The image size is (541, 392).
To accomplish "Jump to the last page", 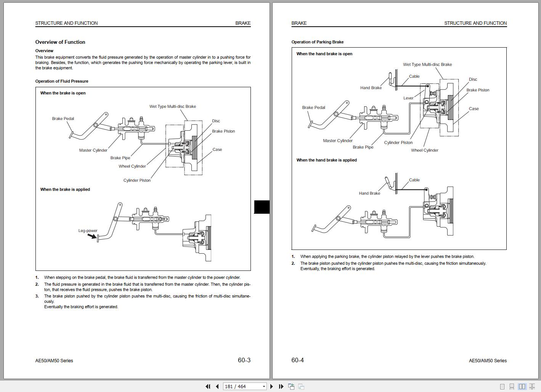I will point(281,386).
